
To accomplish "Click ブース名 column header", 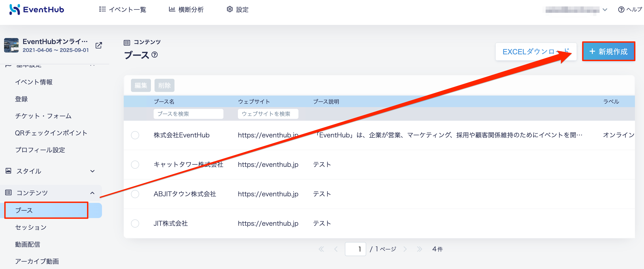I will click(x=164, y=102).
